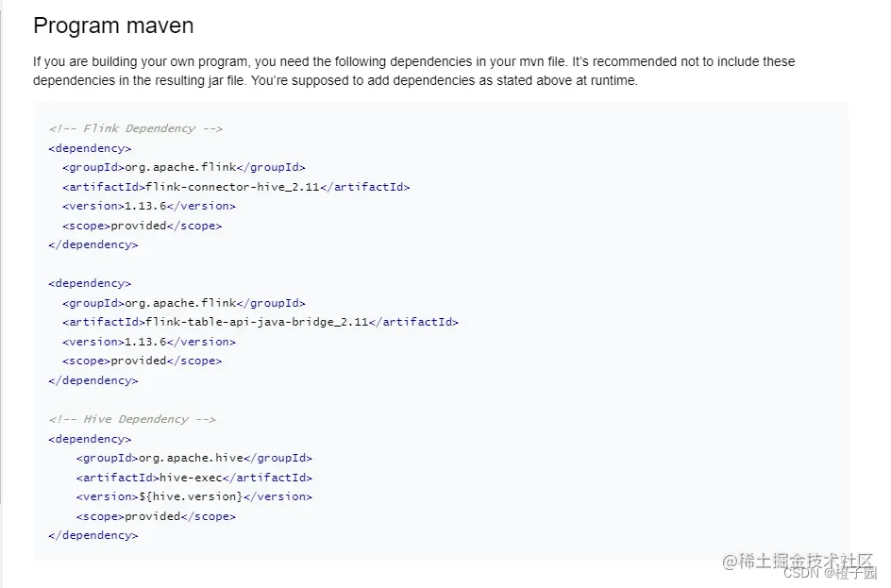Click the first closing dependency tag

pyautogui.click(x=93, y=244)
